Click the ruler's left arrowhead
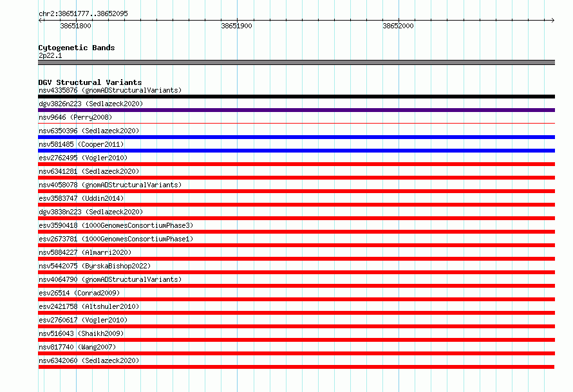The width and height of the screenshot is (573, 392). [41, 21]
